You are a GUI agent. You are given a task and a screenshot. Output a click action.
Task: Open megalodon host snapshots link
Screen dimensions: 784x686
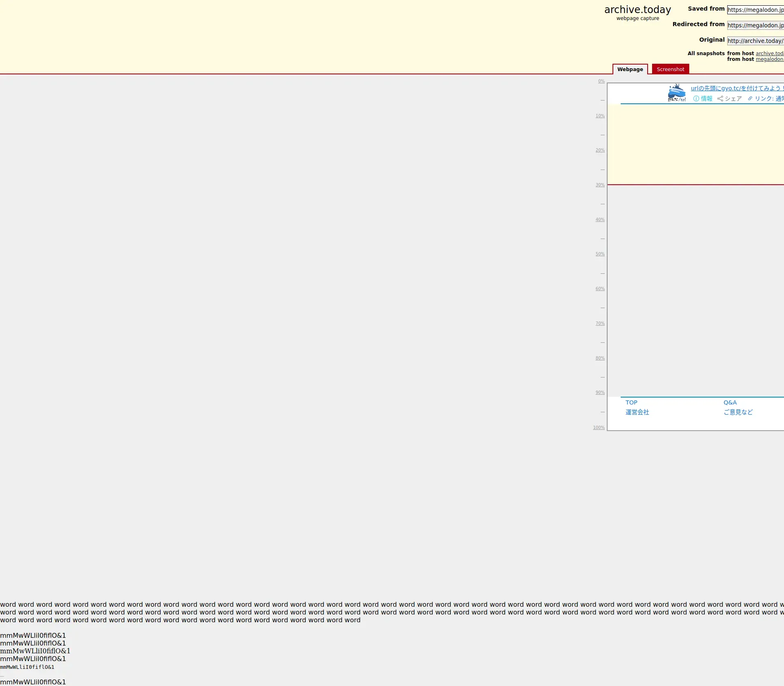pyautogui.click(x=769, y=59)
